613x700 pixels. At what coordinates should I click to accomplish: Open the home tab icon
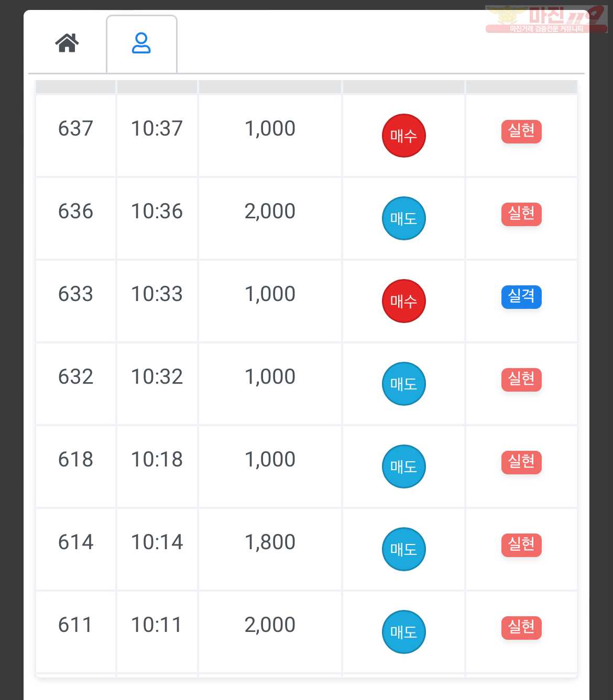[67, 43]
